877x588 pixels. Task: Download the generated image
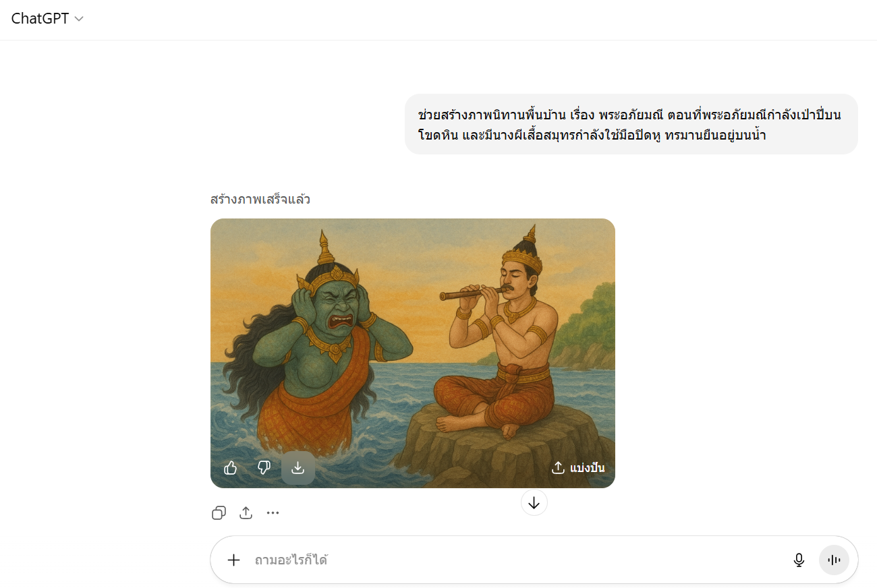298,468
